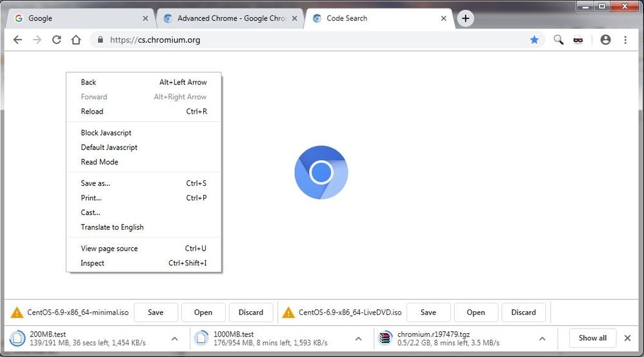This screenshot has height=357, width=644.
Task: Switch to Advanced Chrome tab
Action: 230,19
